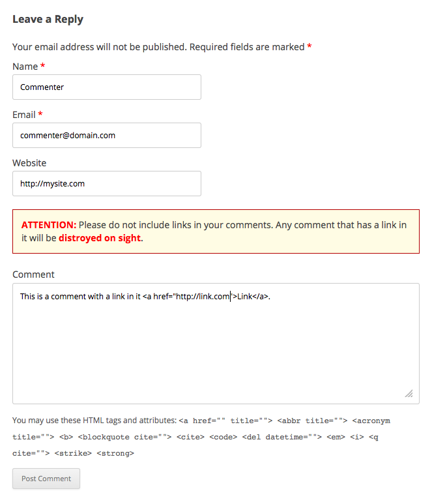The height and width of the screenshot is (504, 432).
Task: Click the 'Your email address will not be published' note
Action: point(100,47)
